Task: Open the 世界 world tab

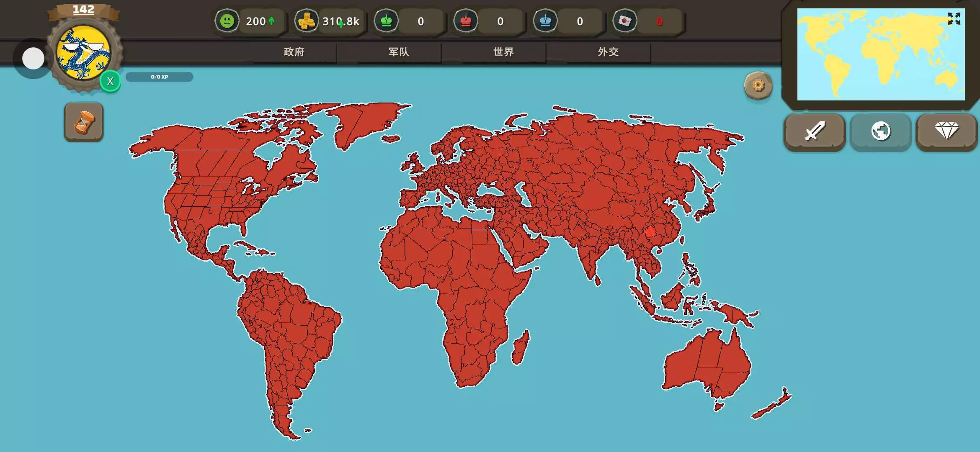Action: 503,52
